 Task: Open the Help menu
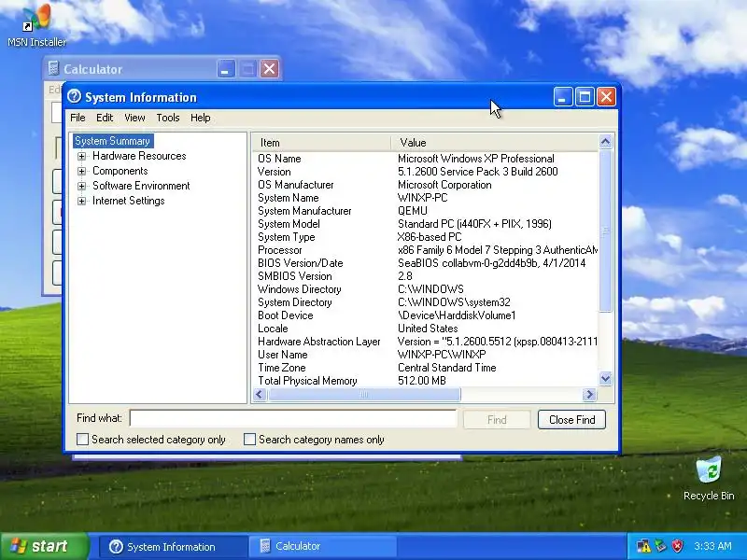coord(201,118)
